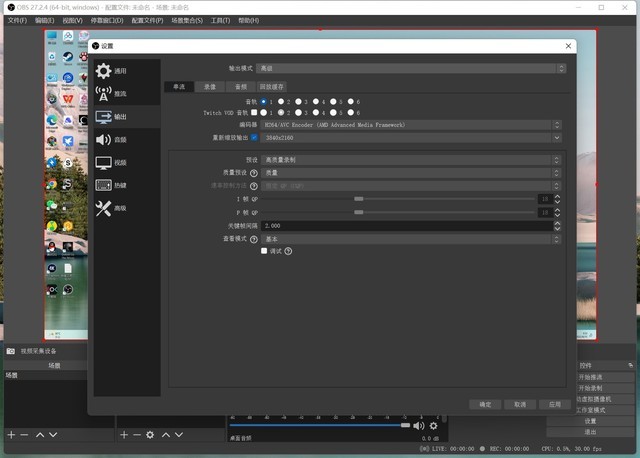Select the 输出 (Output) monitor-arrow icon
This screenshot has width=640, height=458.
(103, 117)
